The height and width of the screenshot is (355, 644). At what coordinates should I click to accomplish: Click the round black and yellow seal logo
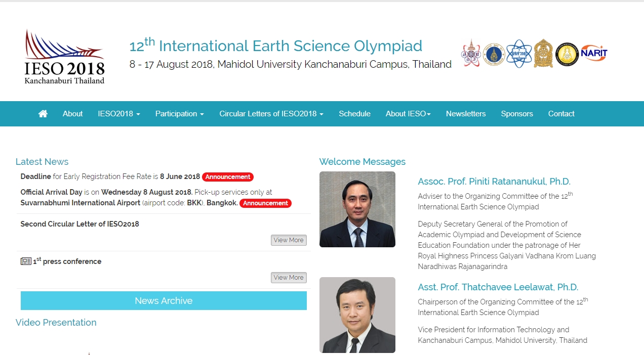tap(567, 54)
